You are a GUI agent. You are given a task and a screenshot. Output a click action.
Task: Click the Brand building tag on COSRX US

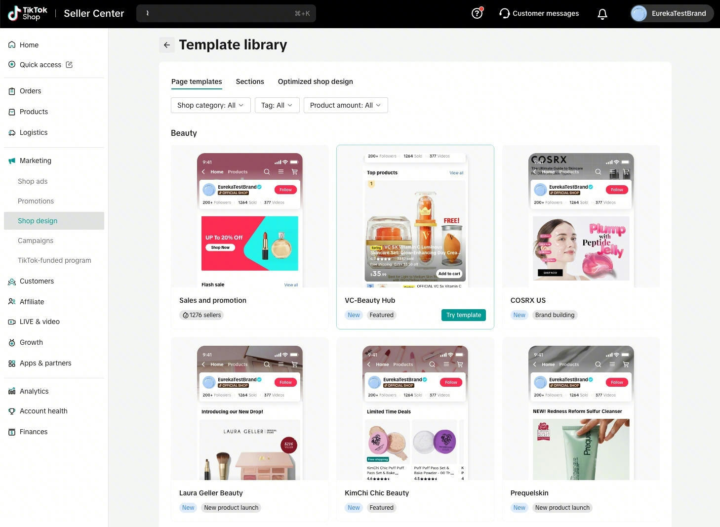pos(554,315)
